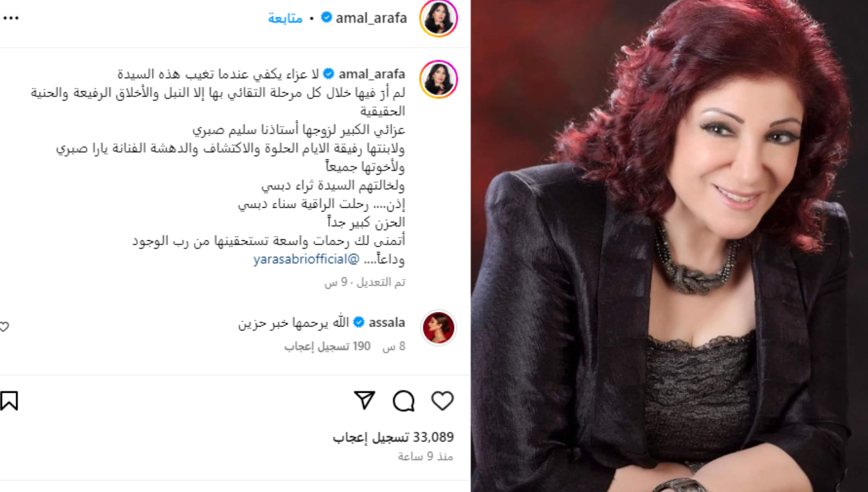Screen dimensions: 868x492
Task: Open assala username link in comment
Action: [x=387, y=322]
